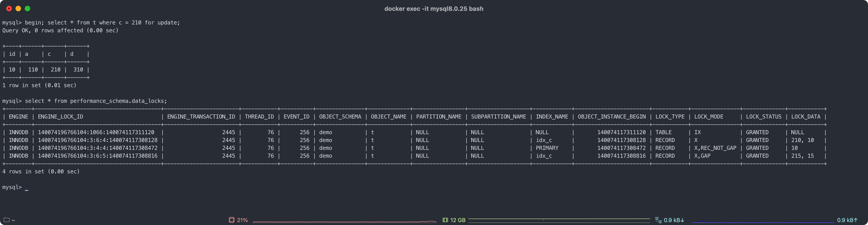This screenshot has height=225, width=868.
Task: Click the download speed 0.9 kB arrow
Action: tap(682, 220)
